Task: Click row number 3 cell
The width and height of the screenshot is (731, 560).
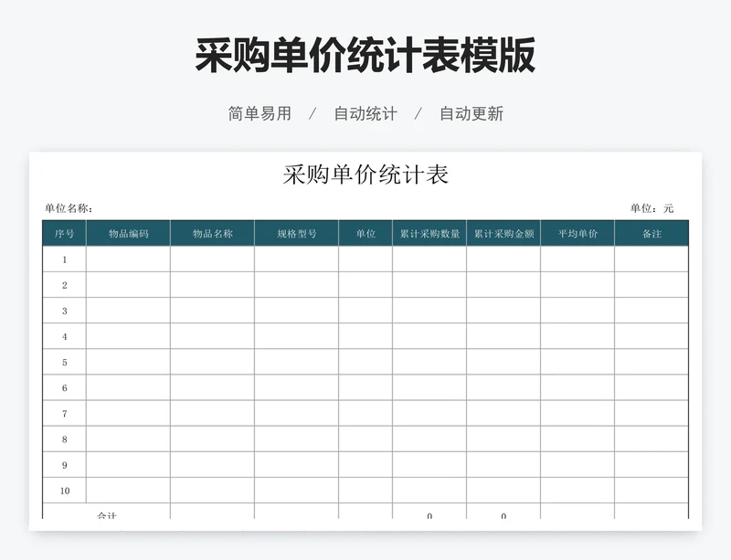Action: [x=64, y=311]
